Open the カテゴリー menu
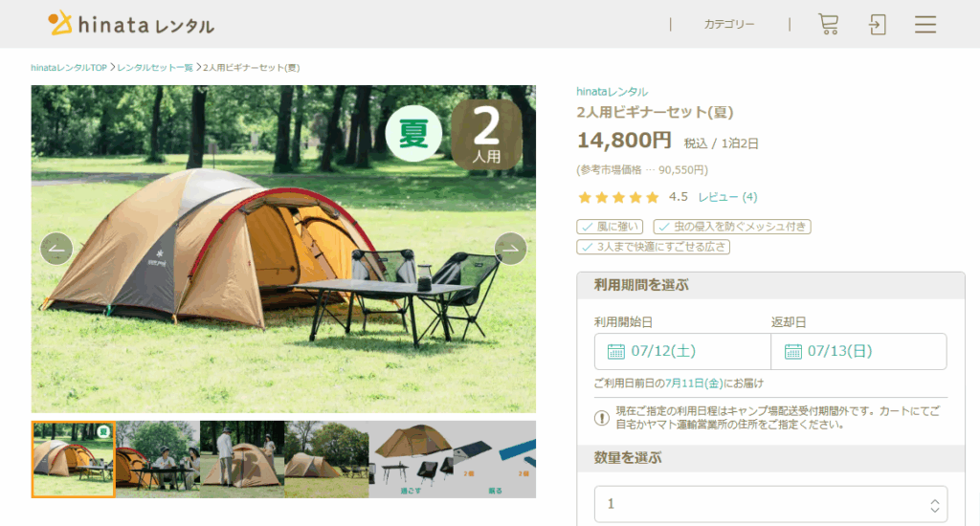Viewport: 980px width, 526px height. [x=728, y=24]
